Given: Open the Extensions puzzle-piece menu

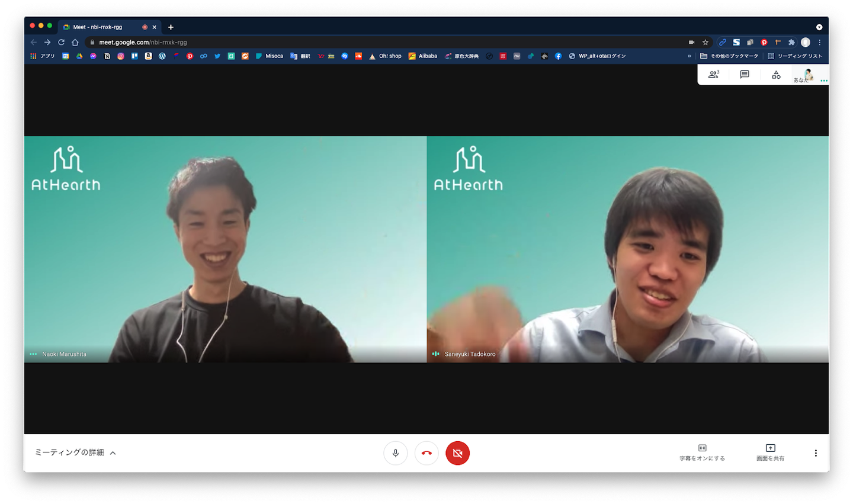Looking at the screenshot, I should (791, 42).
